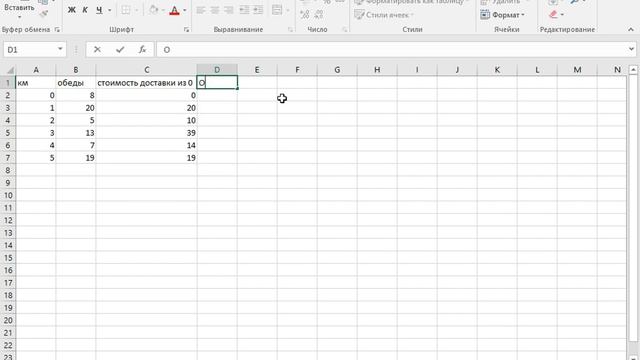Click into the formula bar
The height and width of the screenshot is (360, 640).
(x=392, y=49)
